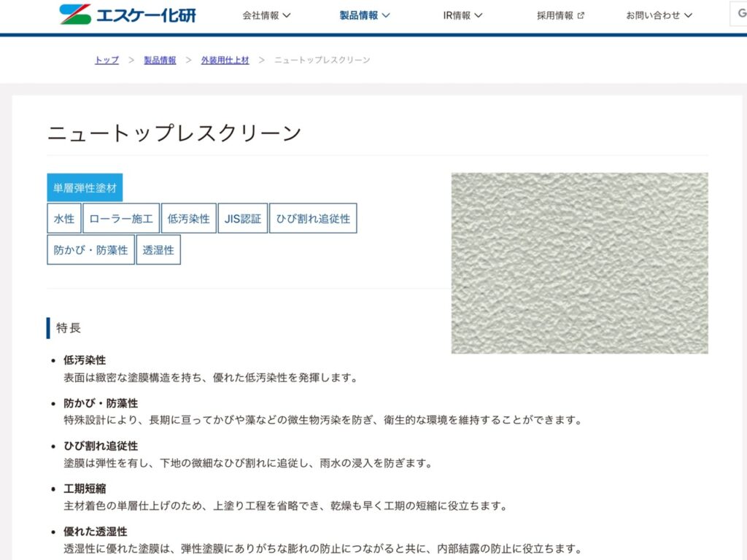This screenshot has height=560, width=747.
Task: Select the 透湿性 tag
Action: (x=158, y=250)
